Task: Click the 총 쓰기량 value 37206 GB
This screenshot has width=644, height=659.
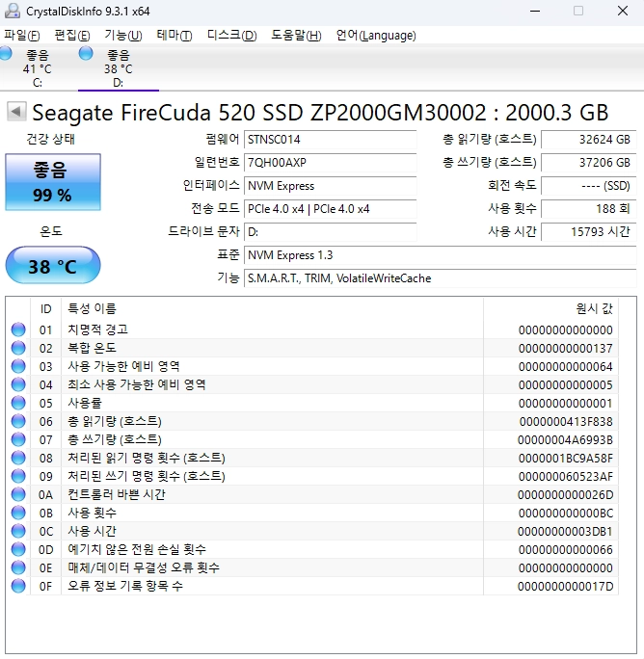Action: (589, 163)
